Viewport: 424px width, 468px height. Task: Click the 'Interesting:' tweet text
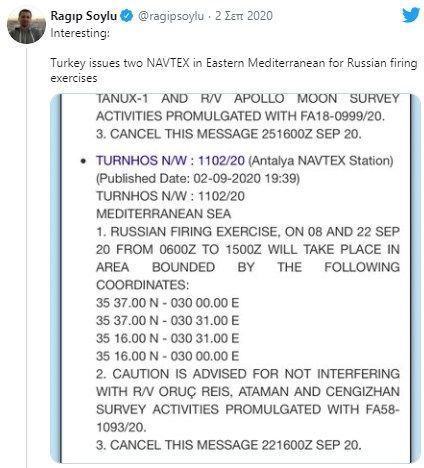click(x=80, y=33)
